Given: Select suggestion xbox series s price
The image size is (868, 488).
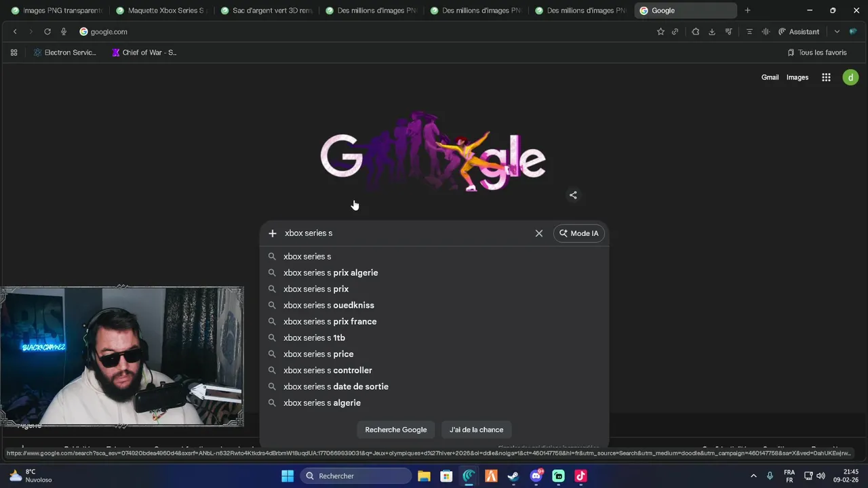Looking at the screenshot, I should 434,354.
